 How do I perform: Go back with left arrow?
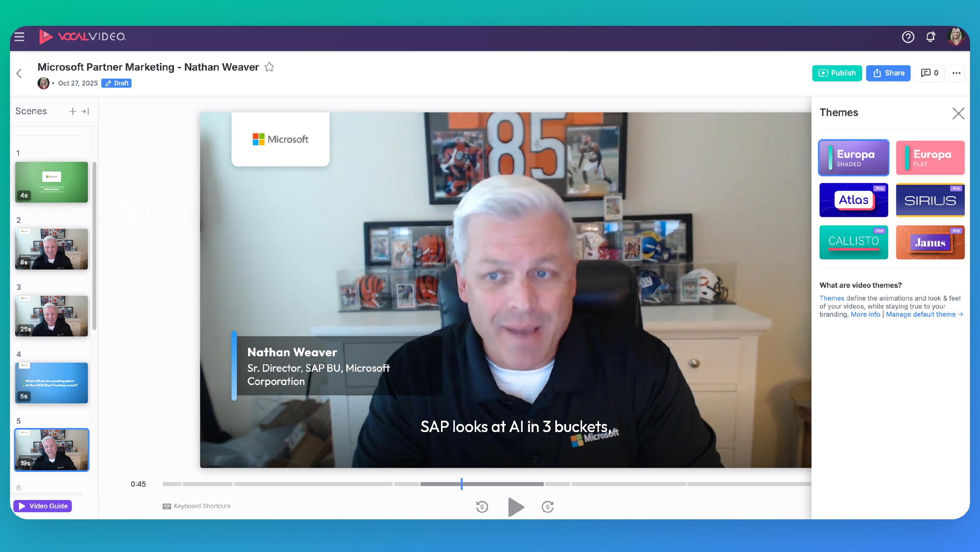point(19,74)
